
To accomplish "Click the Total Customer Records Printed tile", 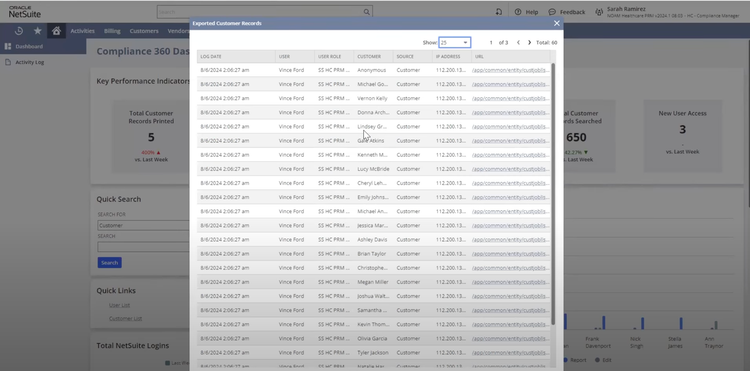I will 151,136.
